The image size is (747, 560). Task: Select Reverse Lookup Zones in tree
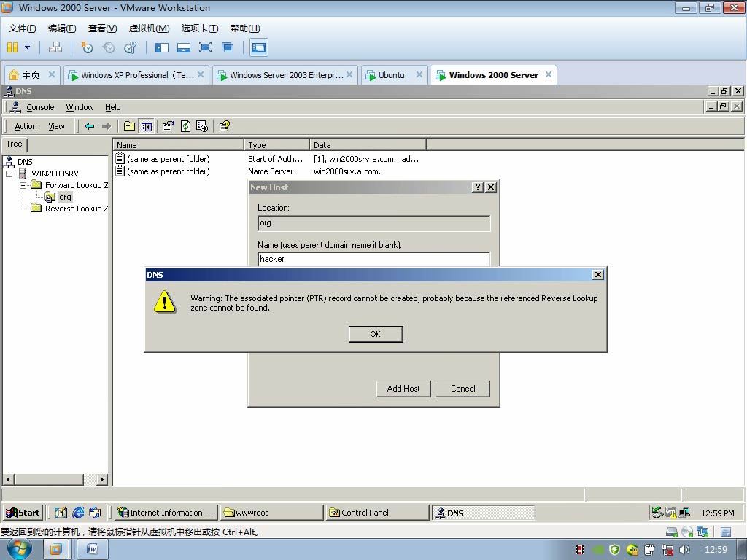[x=76, y=209]
